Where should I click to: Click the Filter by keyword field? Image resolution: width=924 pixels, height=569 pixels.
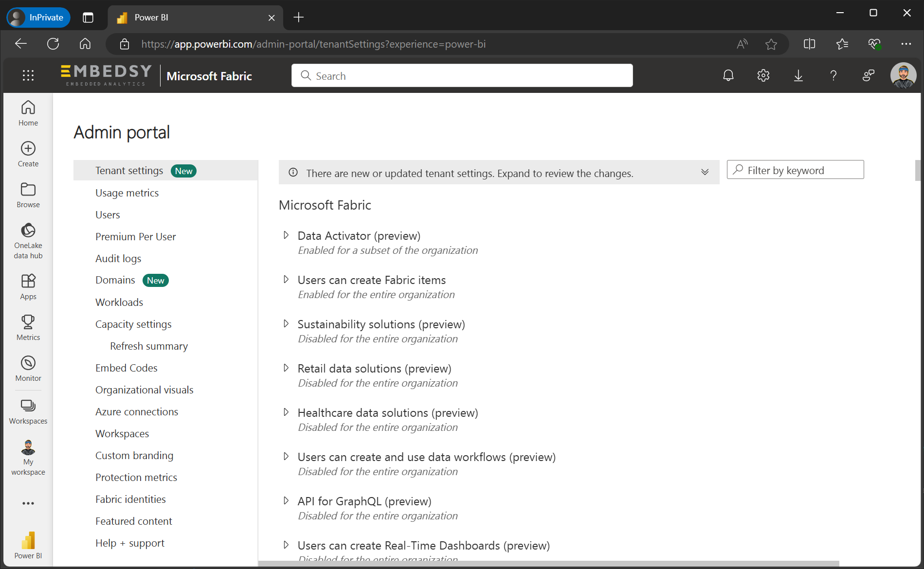point(795,170)
